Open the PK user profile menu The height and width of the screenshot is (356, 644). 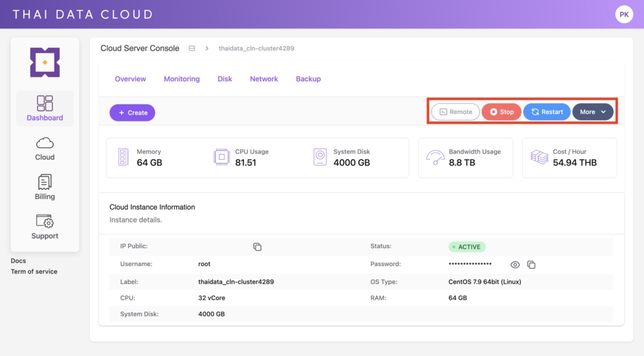624,14
